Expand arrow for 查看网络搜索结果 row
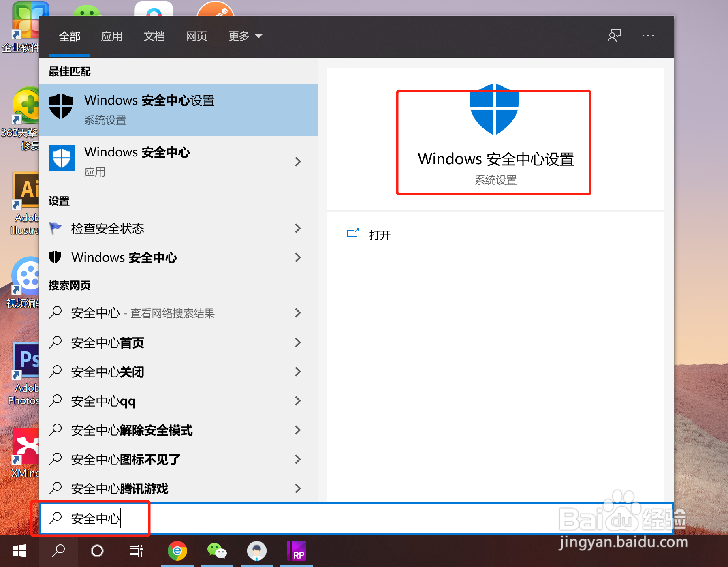 coord(298,313)
